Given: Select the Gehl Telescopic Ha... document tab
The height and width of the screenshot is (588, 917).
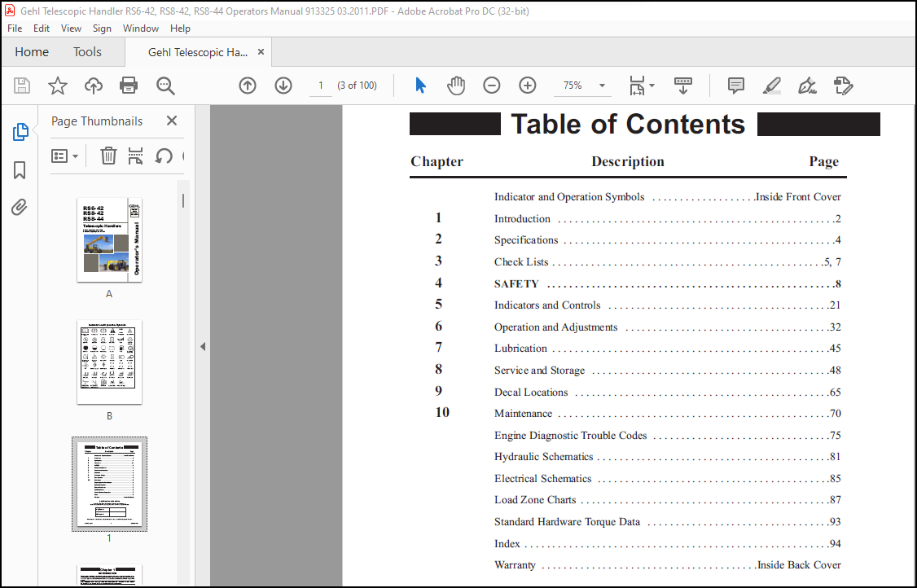Looking at the screenshot, I should coord(198,52).
